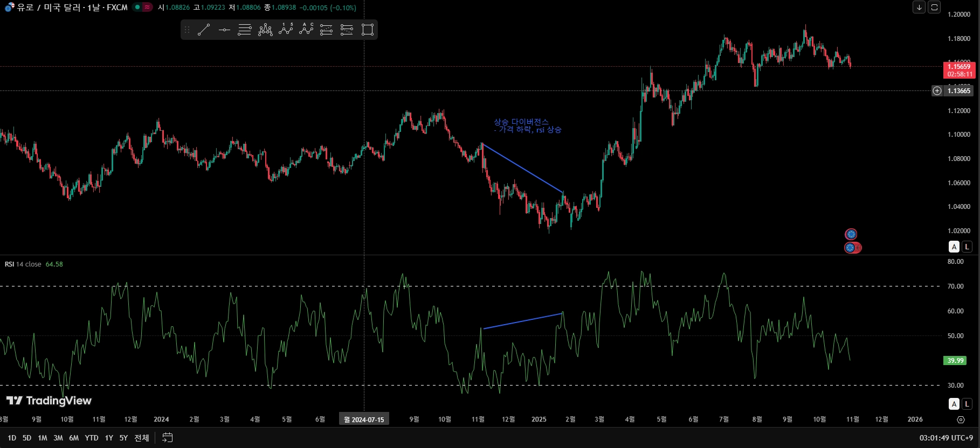This screenshot has width=980, height=448.
Task: Click the RSI 50.00 scale label
Action: 956,336
